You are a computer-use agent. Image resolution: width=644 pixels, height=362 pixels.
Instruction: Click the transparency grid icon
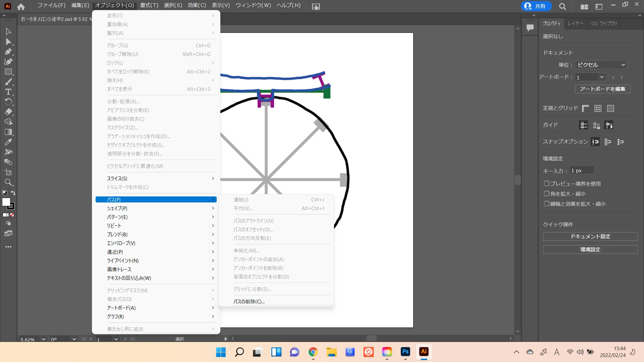pyautogui.click(x=610, y=108)
